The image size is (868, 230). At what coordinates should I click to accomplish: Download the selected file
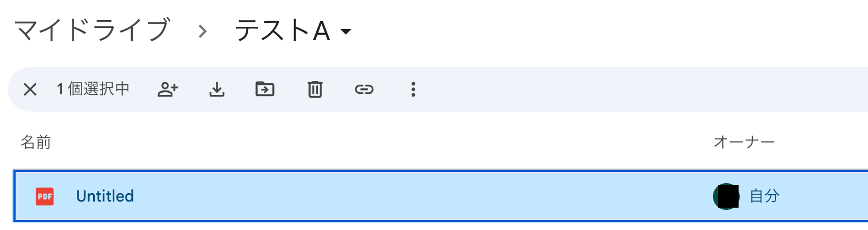tap(216, 89)
